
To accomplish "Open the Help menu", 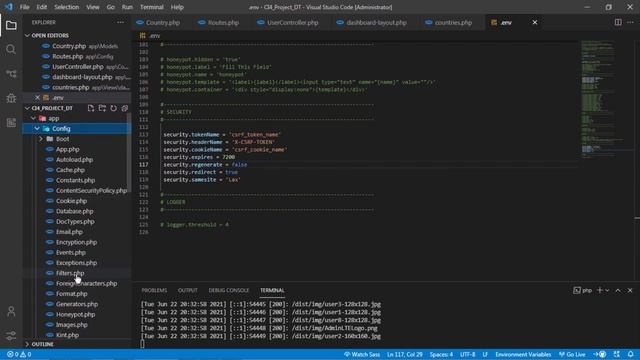I will pos(177,7).
